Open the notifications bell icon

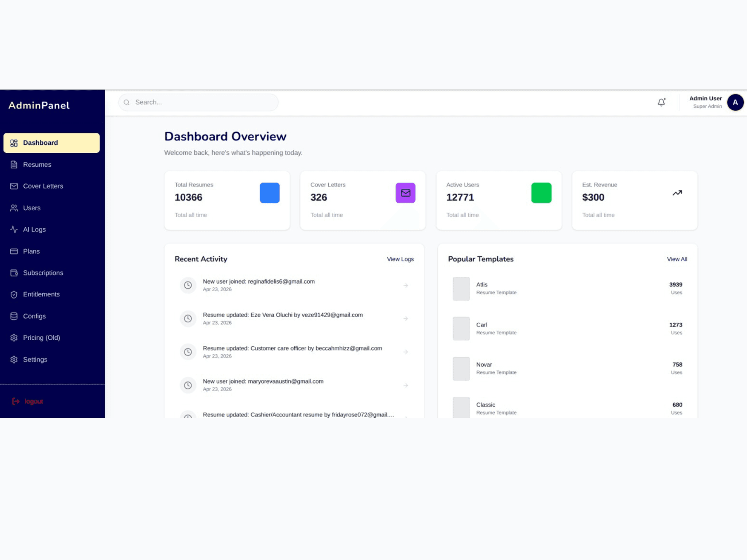tap(661, 102)
